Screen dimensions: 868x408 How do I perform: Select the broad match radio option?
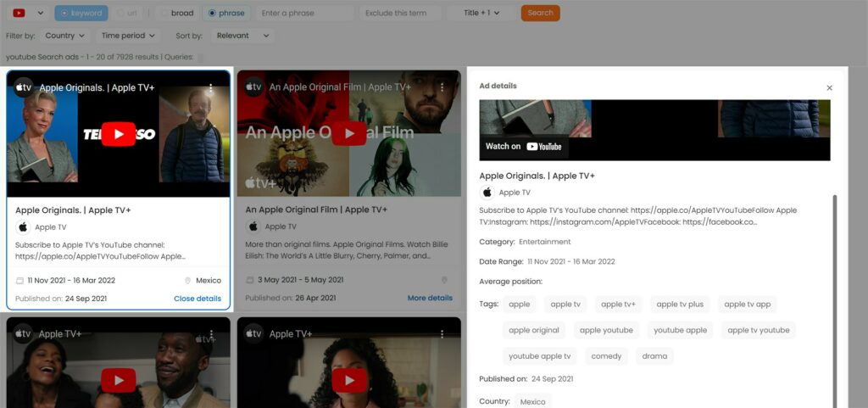click(177, 13)
